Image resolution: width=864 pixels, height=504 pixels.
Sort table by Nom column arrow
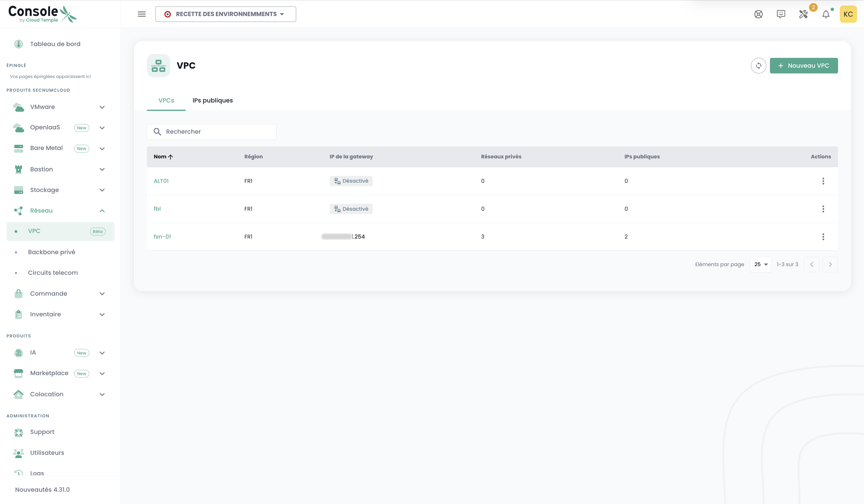coord(170,157)
